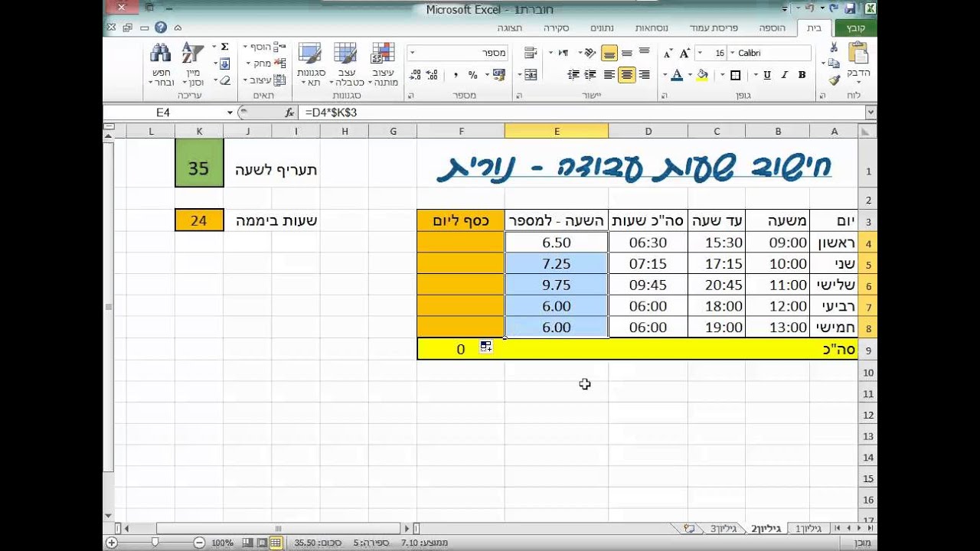Open Format as Table (עצב כטבלה)
Screen dimensions: 980x551
(x=346, y=64)
